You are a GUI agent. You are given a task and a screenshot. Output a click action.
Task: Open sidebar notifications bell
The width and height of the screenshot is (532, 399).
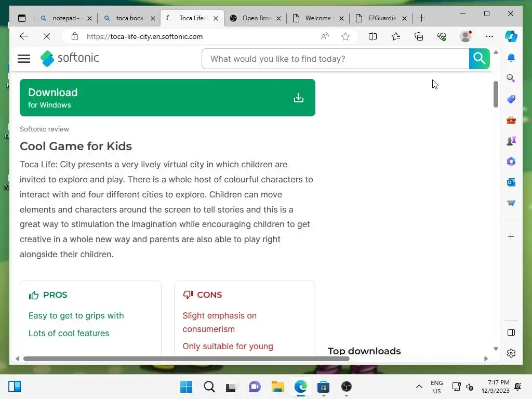511,58
